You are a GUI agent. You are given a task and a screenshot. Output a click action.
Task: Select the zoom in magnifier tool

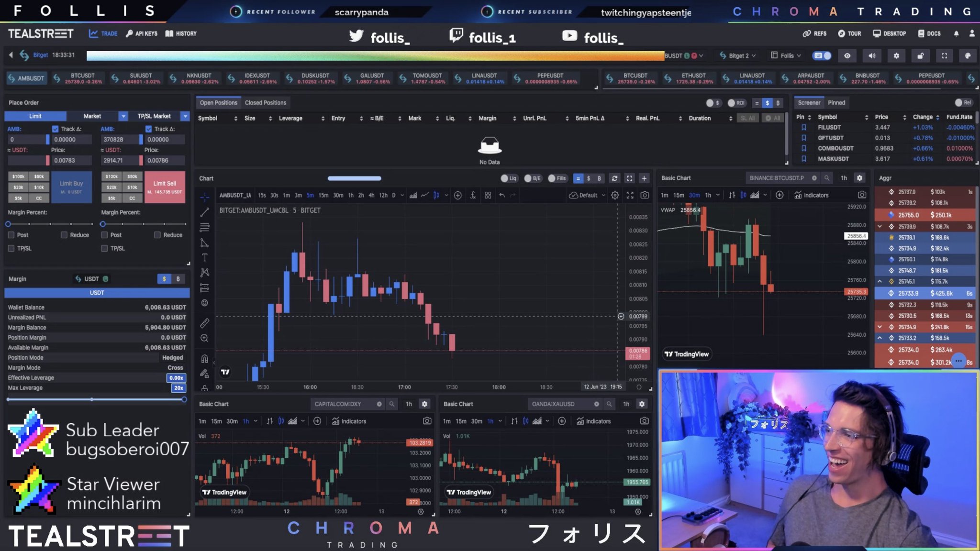[204, 338]
